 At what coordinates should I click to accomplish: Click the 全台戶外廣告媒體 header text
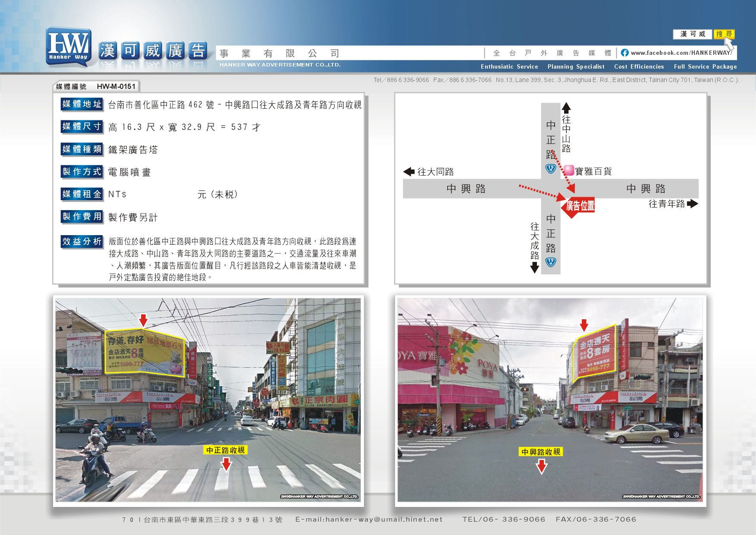point(552,53)
